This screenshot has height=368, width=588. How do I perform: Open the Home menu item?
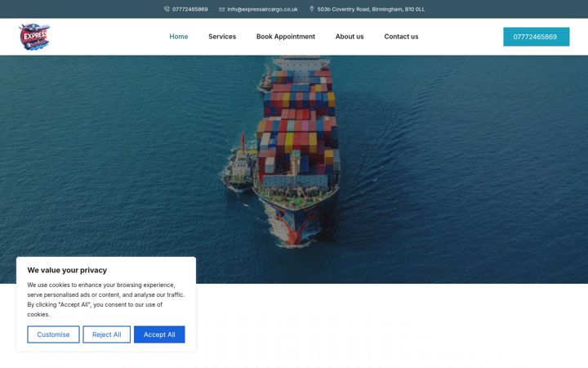[x=179, y=37]
